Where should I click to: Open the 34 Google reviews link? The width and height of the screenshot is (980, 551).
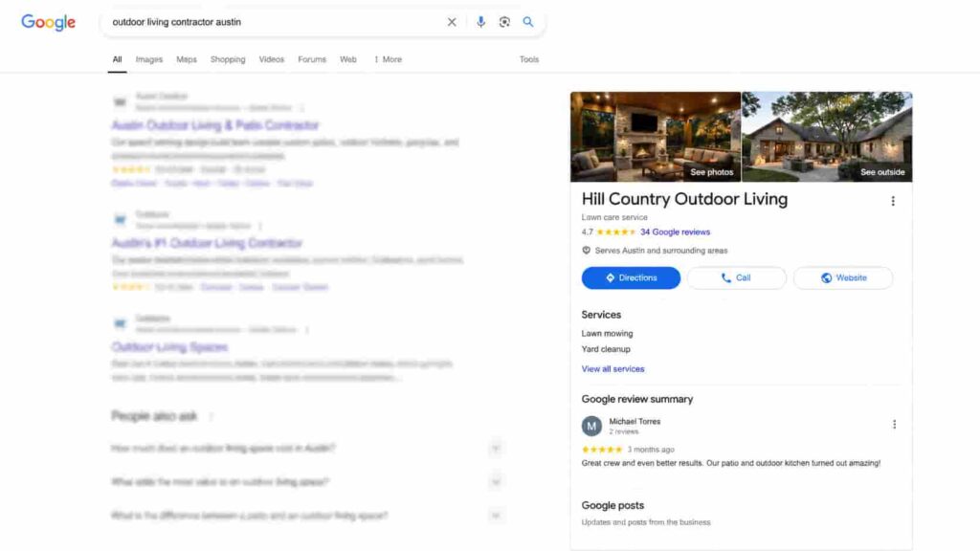675,231
